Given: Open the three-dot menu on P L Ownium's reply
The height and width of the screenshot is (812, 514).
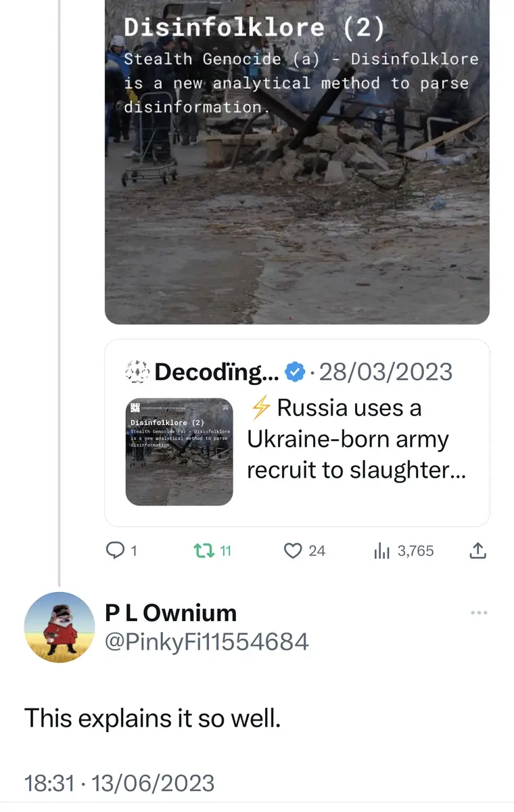Looking at the screenshot, I should 479,613.
